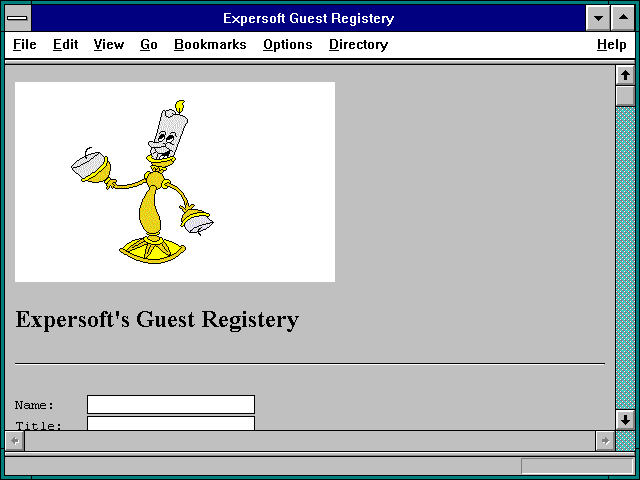Click the horizontal scrollbar left arrow
The height and width of the screenshot is (480, 640).
point(15,441)
